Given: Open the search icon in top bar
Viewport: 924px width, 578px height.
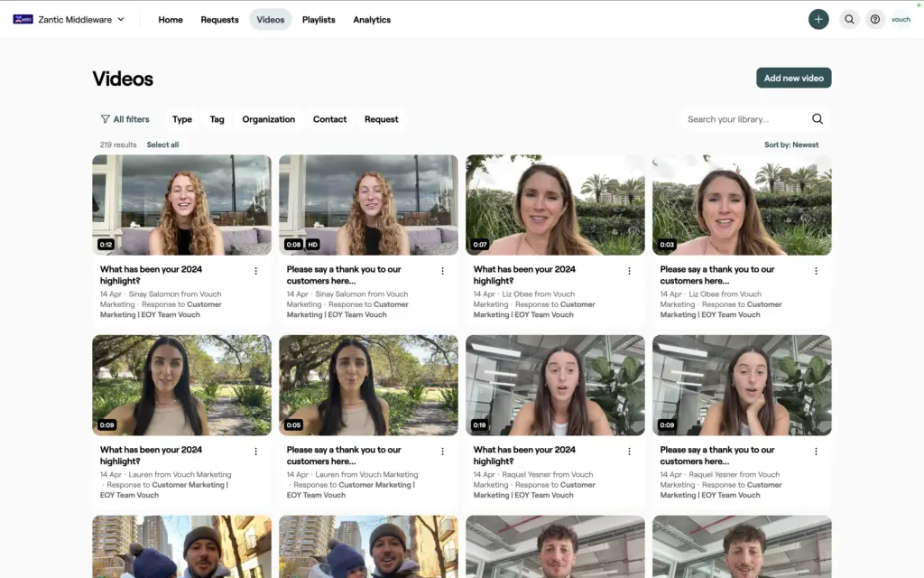Looking at the screenshot, I should (849, 20).
